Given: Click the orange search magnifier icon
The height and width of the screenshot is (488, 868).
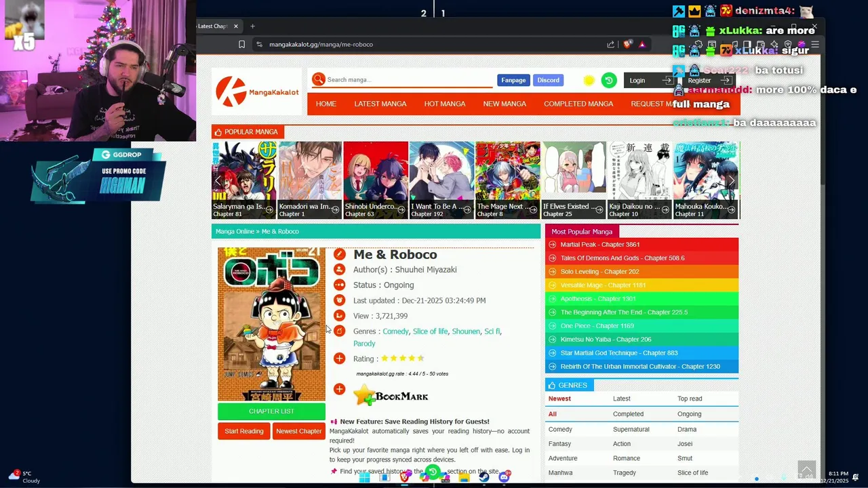Looking at the screenshot, I should click(318, 79).
